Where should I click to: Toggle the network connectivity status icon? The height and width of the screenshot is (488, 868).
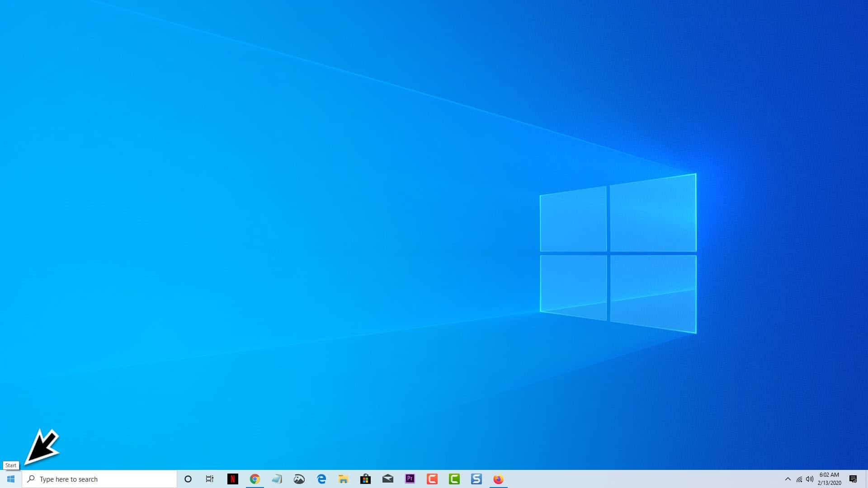[799, 479]
